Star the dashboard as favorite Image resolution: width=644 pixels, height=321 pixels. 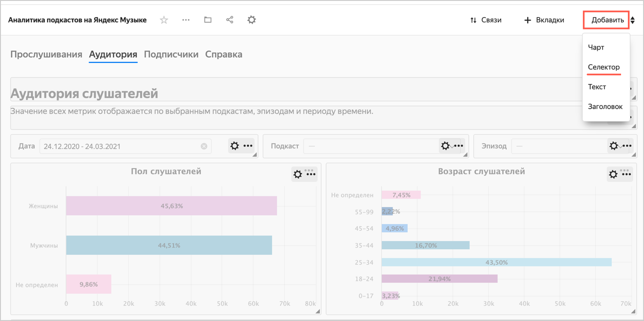point(164,20)
